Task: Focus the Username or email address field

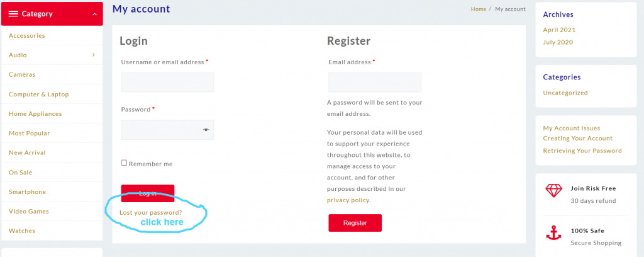Action: coord(167,83)
